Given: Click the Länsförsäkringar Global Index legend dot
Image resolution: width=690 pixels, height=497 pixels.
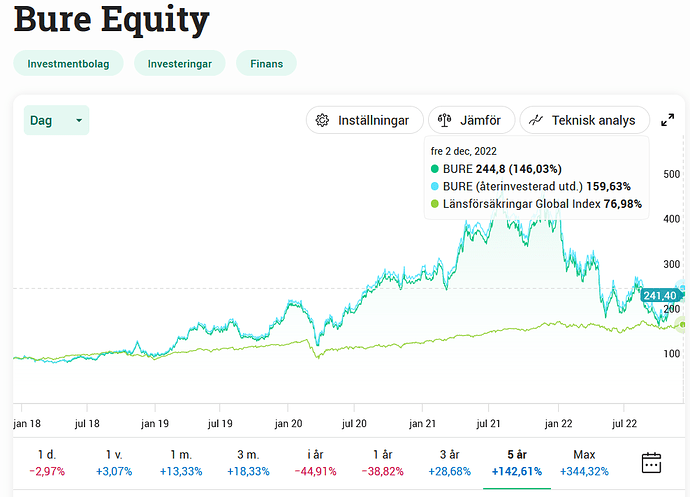Looking at the screenshot, I should [x=435, y=204].
